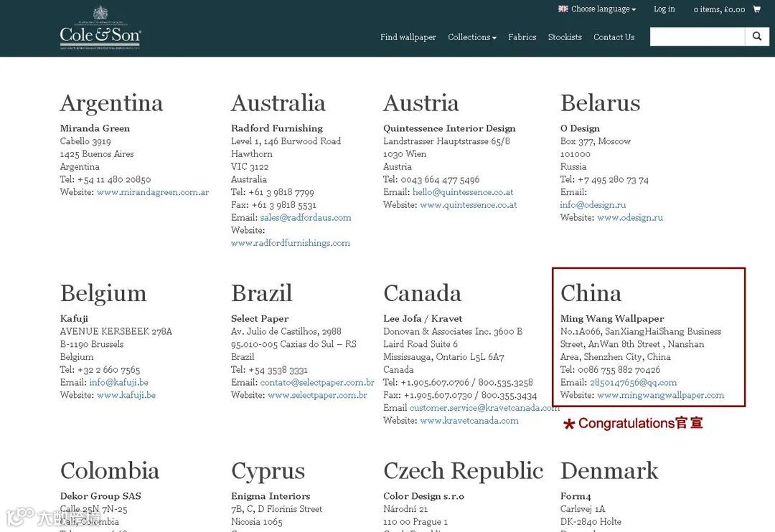
Task: Open www.odesign.ru website link
Action: pos(630,218)
